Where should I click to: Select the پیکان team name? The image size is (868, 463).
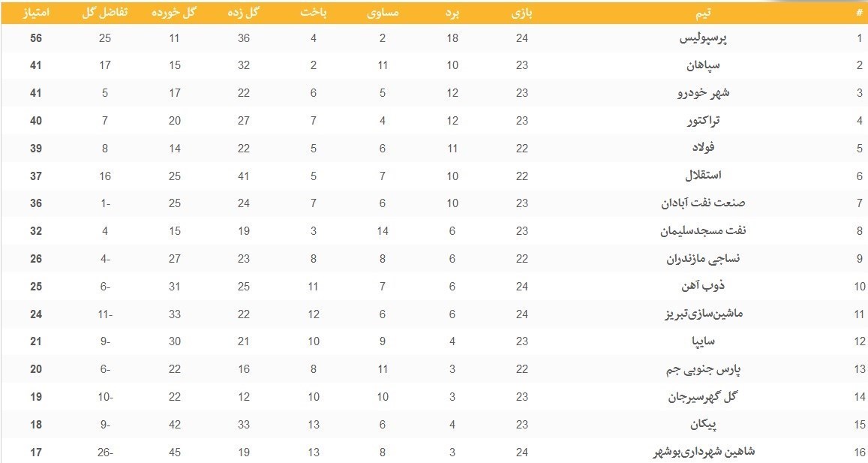pos(706,425)
